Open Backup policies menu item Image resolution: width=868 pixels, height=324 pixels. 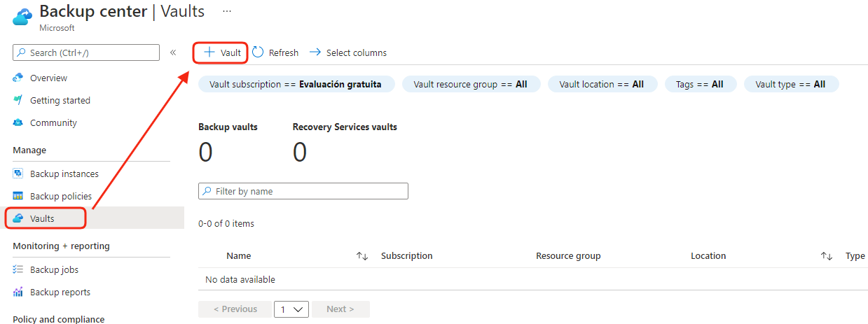point(61,196)
